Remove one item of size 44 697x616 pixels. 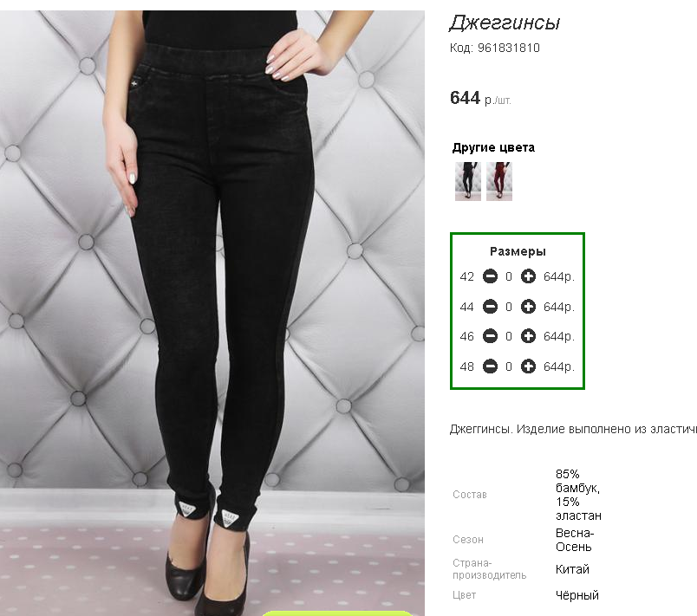[490, 307]
